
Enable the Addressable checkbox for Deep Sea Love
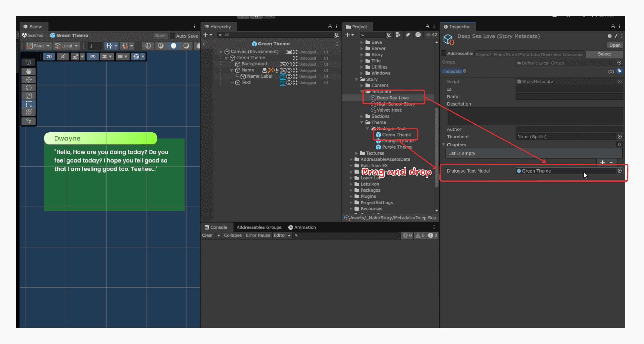pyautogui.click(x=444, y=53)
